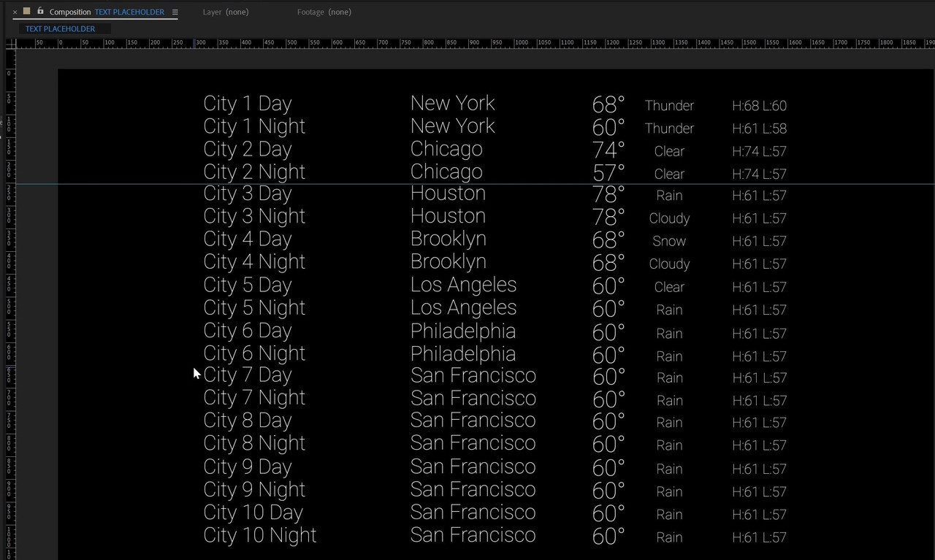Select the City 3 Night text
This screenshot has width=935, height=560.
[254, 217]
